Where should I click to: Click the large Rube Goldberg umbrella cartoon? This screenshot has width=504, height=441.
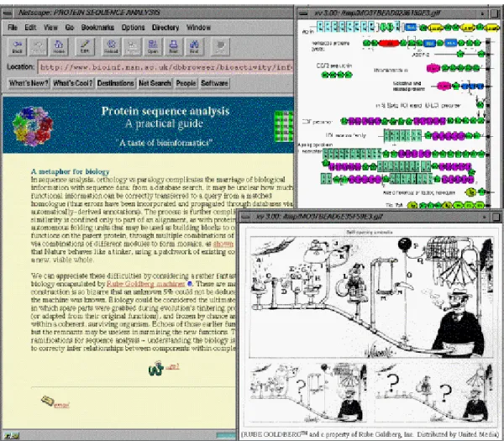point(371,297)
